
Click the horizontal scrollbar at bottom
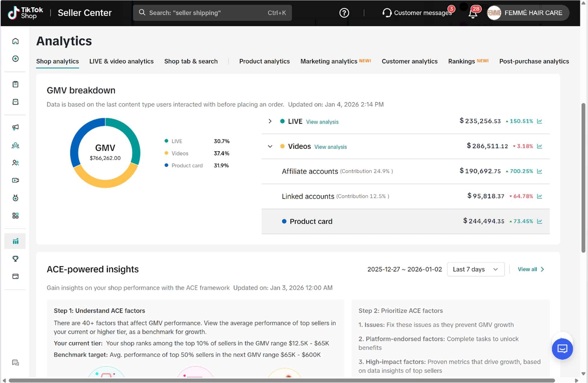[282, 380]
